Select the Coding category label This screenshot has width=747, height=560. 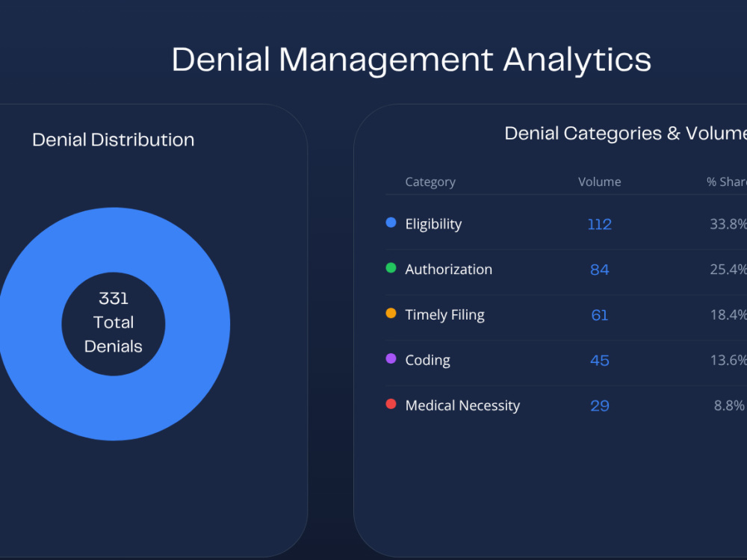point(427,361)
